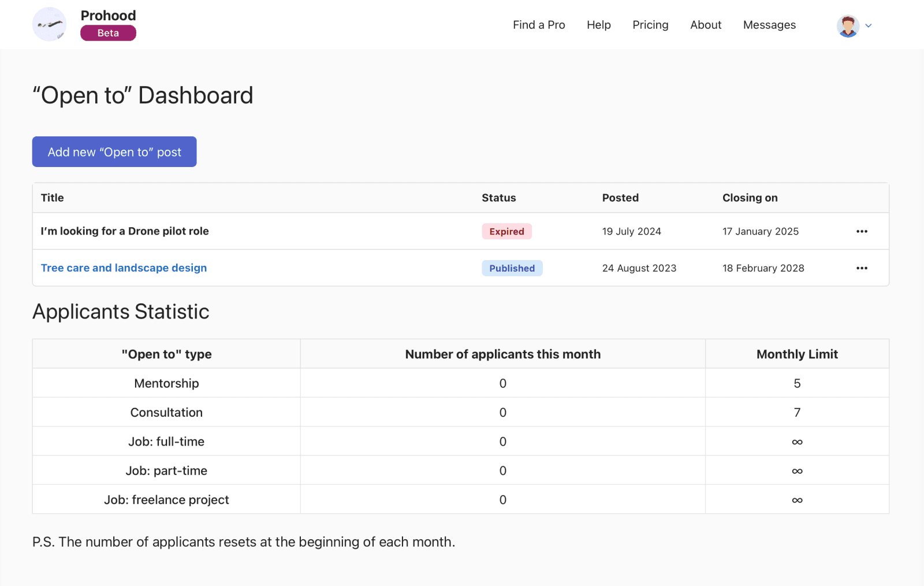Click the Job: full-time row label

(x=166, y=442)
